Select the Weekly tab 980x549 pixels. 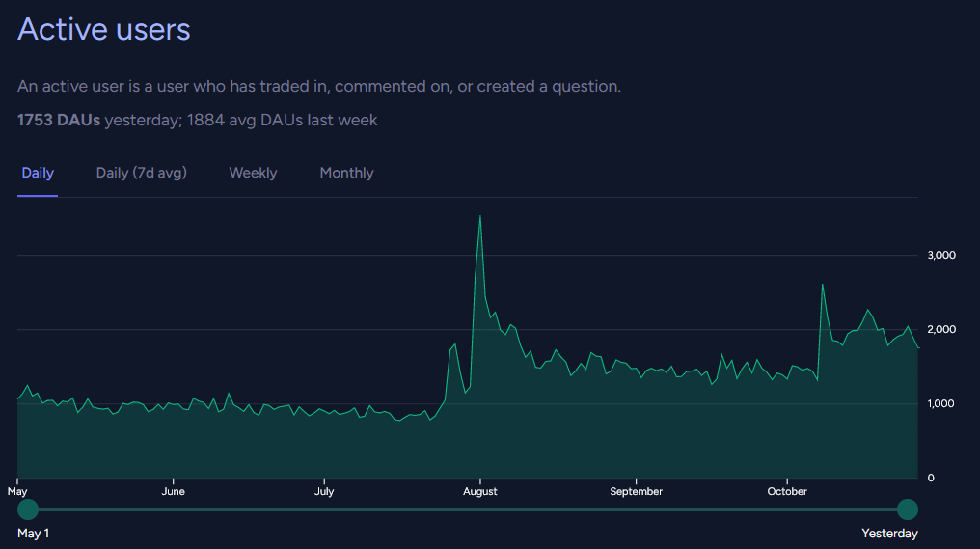click(x=253, y=174)
